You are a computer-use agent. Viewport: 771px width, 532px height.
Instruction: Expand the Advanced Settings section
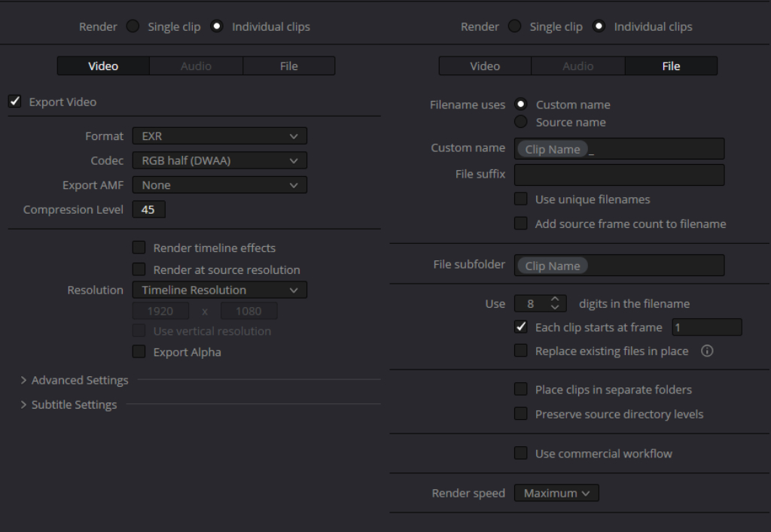click(x=74, y=380)
